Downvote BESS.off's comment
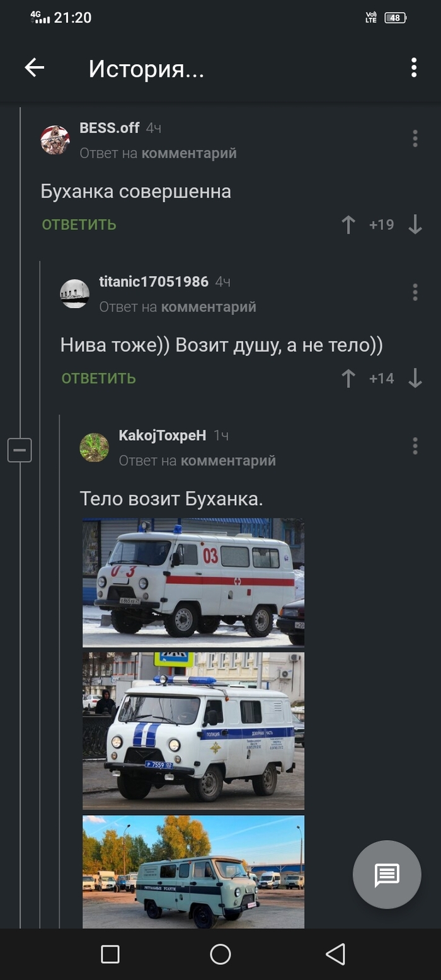Viewport: 441px width, 980px height. [415, 225]
